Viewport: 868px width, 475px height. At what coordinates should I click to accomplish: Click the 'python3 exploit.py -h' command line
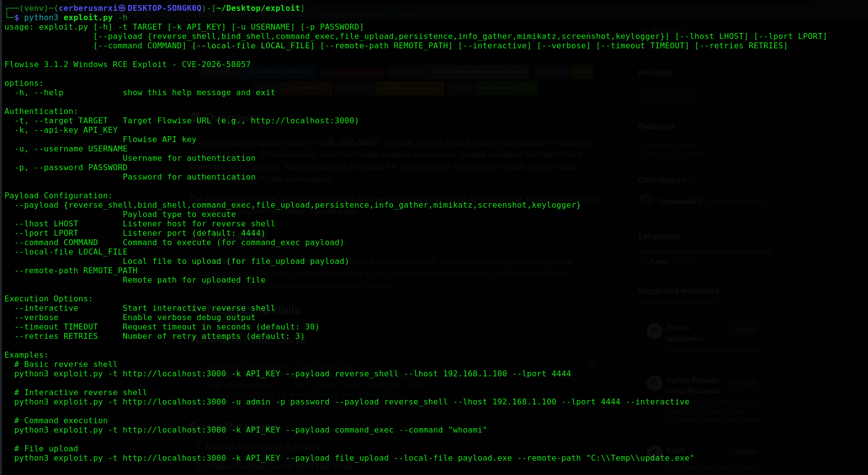point(76,18)
